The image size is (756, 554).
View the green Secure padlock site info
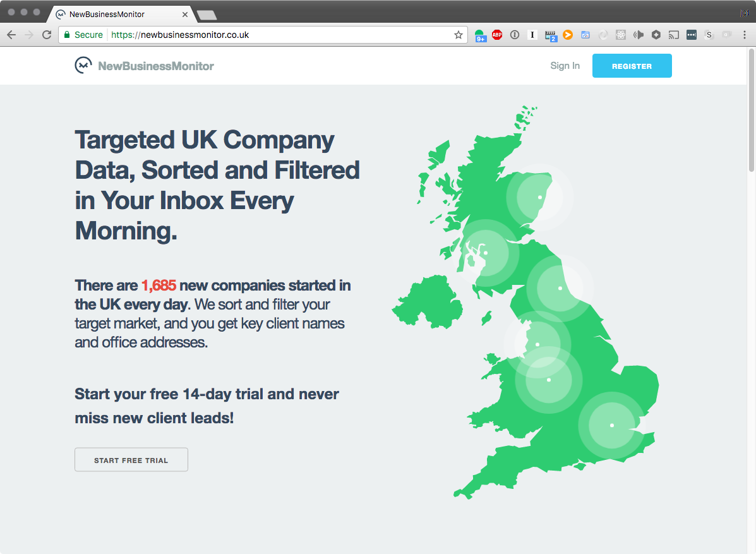coord(83,35)
